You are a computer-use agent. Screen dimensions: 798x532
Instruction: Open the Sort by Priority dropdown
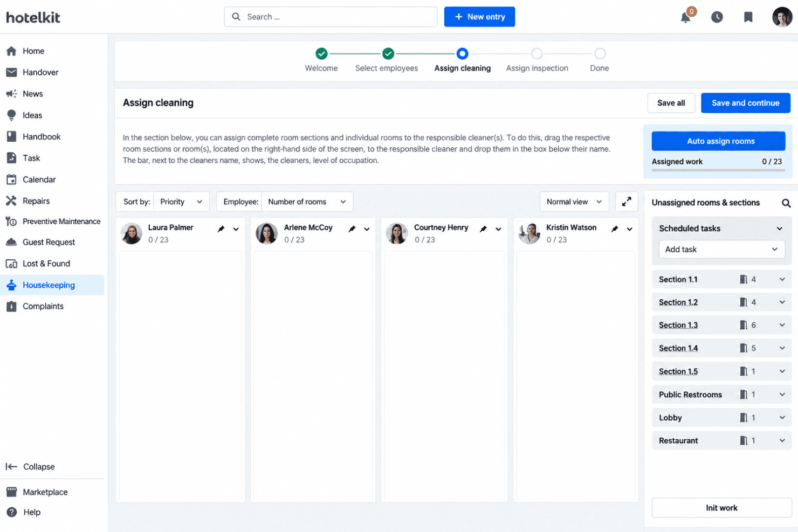181,202
